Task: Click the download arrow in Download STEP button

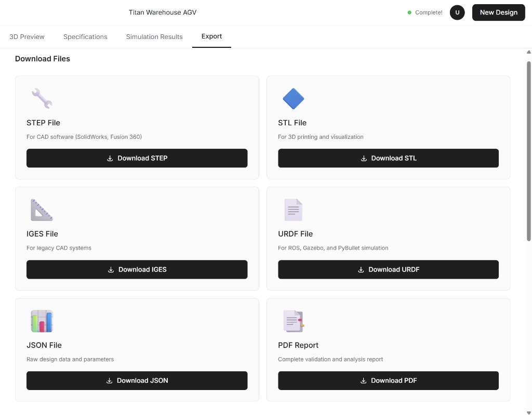Action: coord(110,158)
